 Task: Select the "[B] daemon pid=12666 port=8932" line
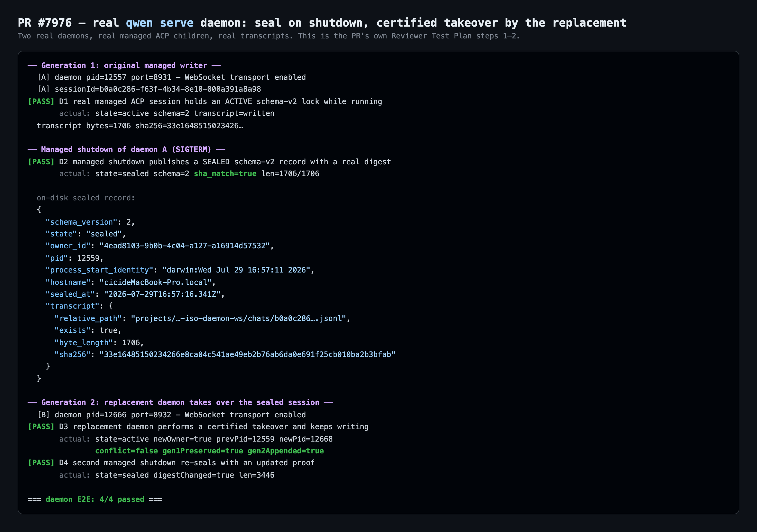point(172,415)
